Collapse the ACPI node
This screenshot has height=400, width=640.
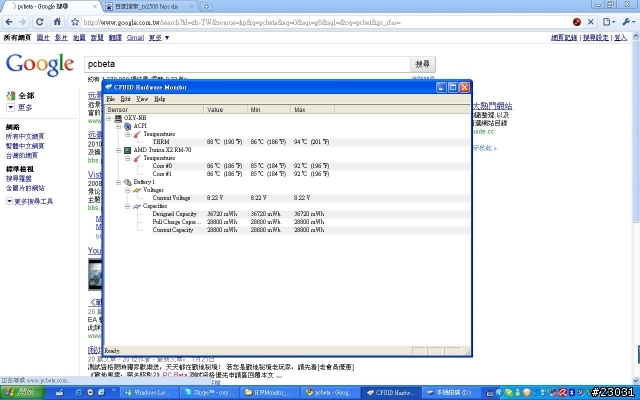118,127
